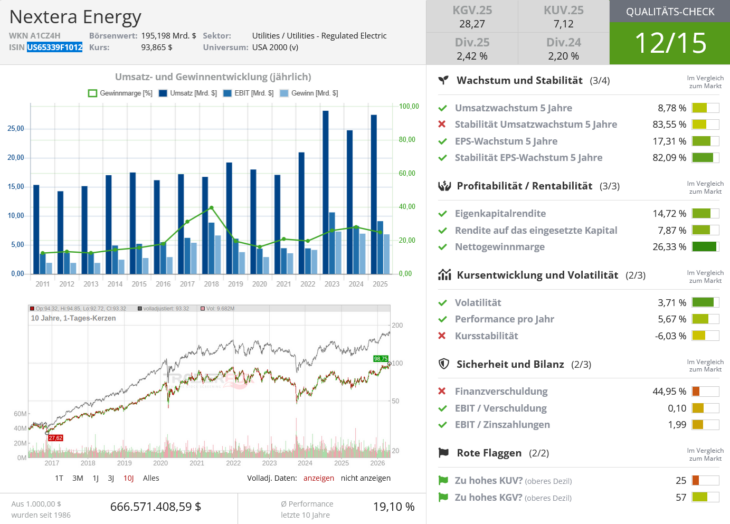Screen dimensions: 730x524
Task: Click the green checkmark for EPS-Wachstum 5 Jahre
Action: point(442,141)
